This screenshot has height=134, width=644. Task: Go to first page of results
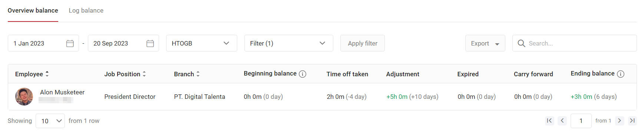click(x=549, y=121)
